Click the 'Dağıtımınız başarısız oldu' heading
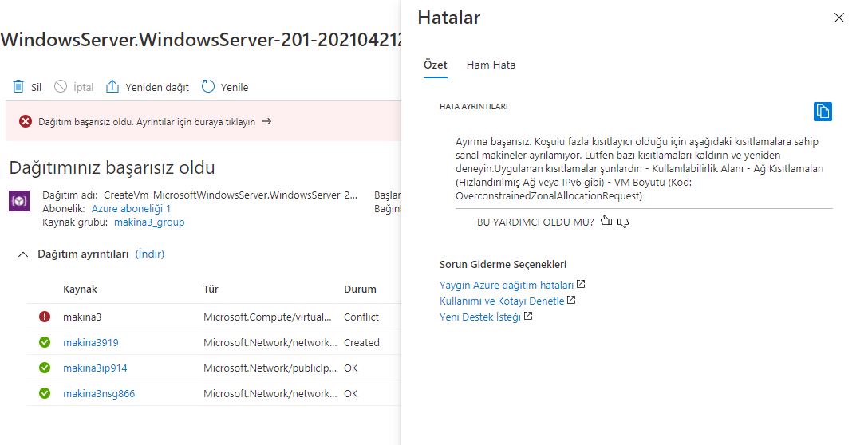The width and height of the screenshot is (868, 445). (x=112, y=167)
